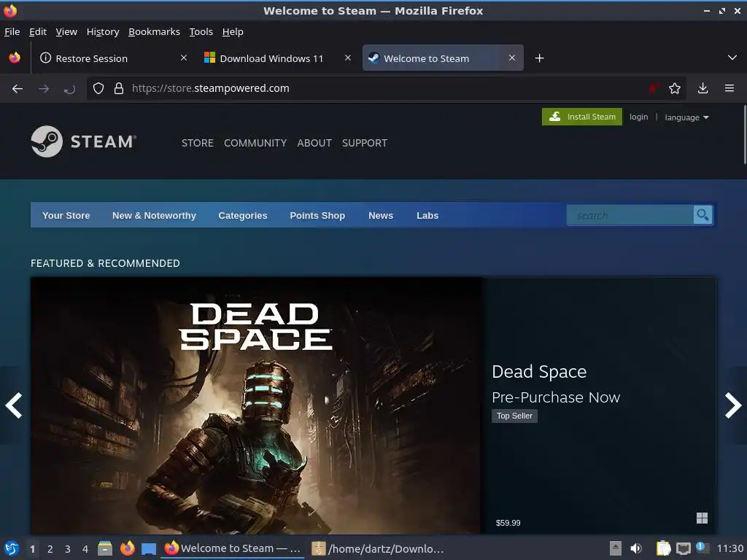Click the Top Seller tag
The width and height of the screenshot is (747, 560).
click(514, 416)
